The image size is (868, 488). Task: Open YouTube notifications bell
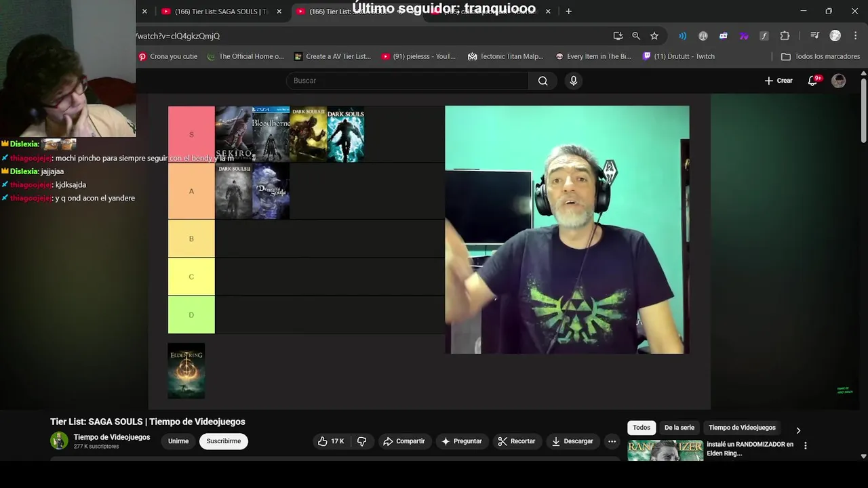click(x=813, y=81)
